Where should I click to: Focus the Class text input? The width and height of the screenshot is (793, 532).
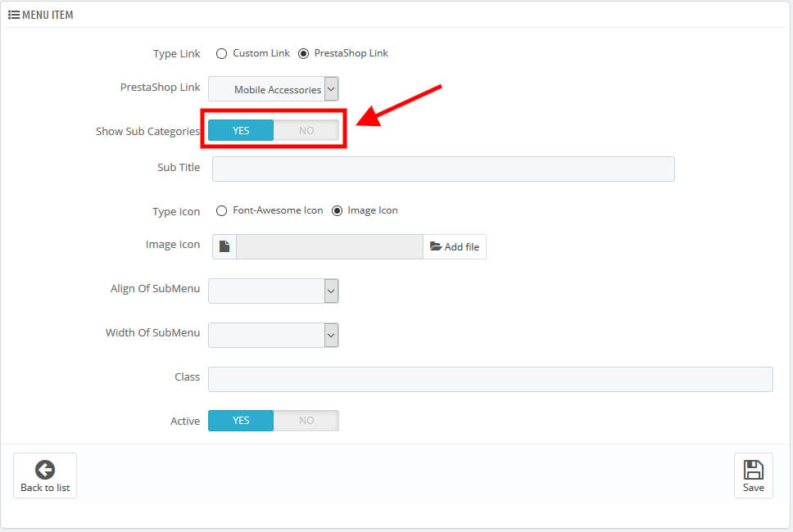click(x=490, y=379)
